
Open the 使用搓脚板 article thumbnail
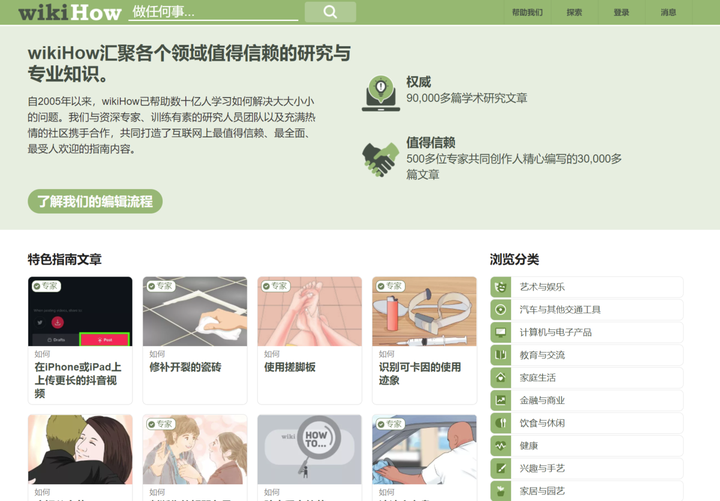click(310, 311)
